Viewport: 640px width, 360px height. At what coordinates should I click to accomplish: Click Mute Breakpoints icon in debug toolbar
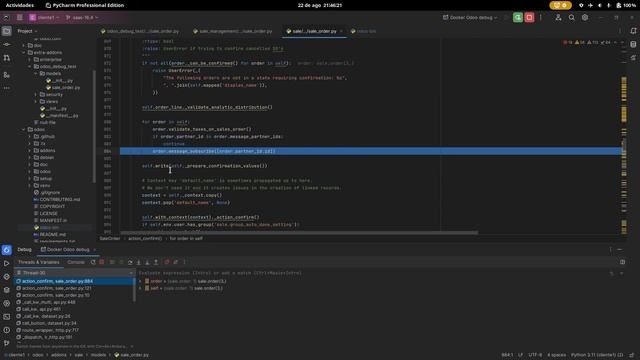click(176, 262)
